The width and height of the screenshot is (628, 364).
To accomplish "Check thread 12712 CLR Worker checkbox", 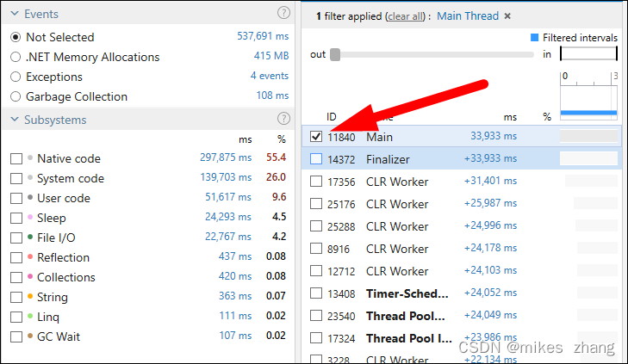I will pos(316,271).
